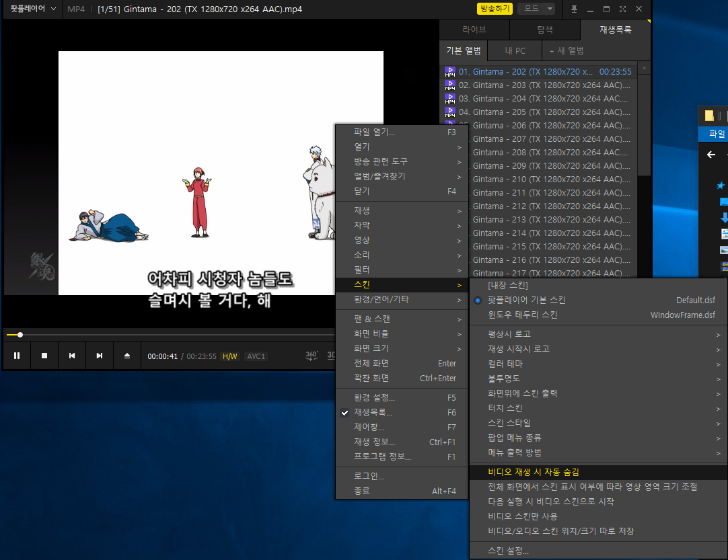Screen dimensions: 728x560
Task: Open the 팟플레이어 main menu dropdown
Action: pyautogui.click(x=33, y=9)
